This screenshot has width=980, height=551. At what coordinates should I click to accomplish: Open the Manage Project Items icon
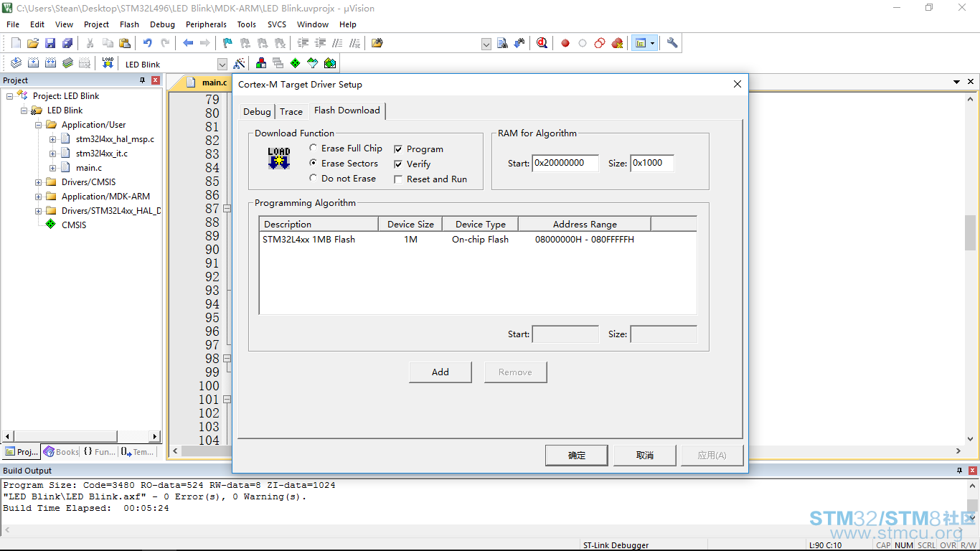pyautogui.click(x=261, y=63)
